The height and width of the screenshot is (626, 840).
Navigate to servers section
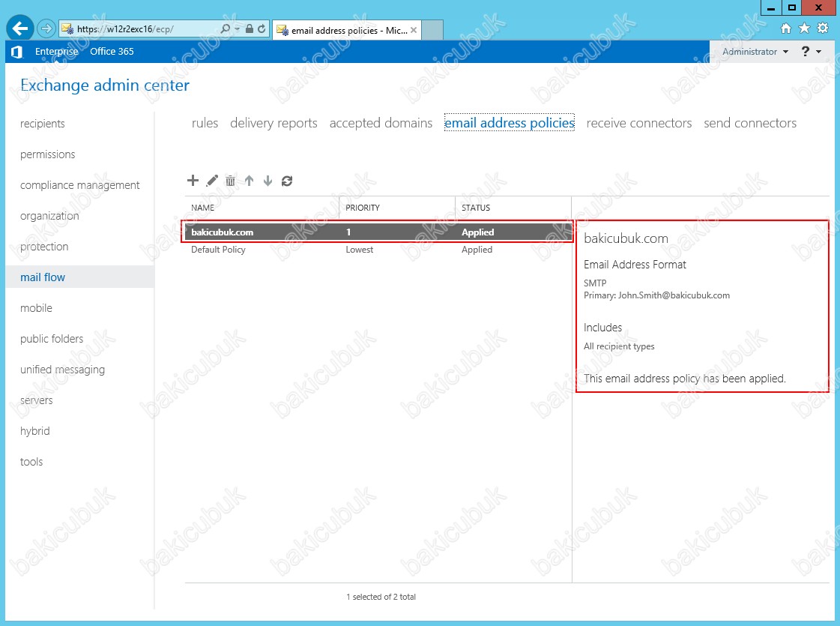(x=37, y=400)
